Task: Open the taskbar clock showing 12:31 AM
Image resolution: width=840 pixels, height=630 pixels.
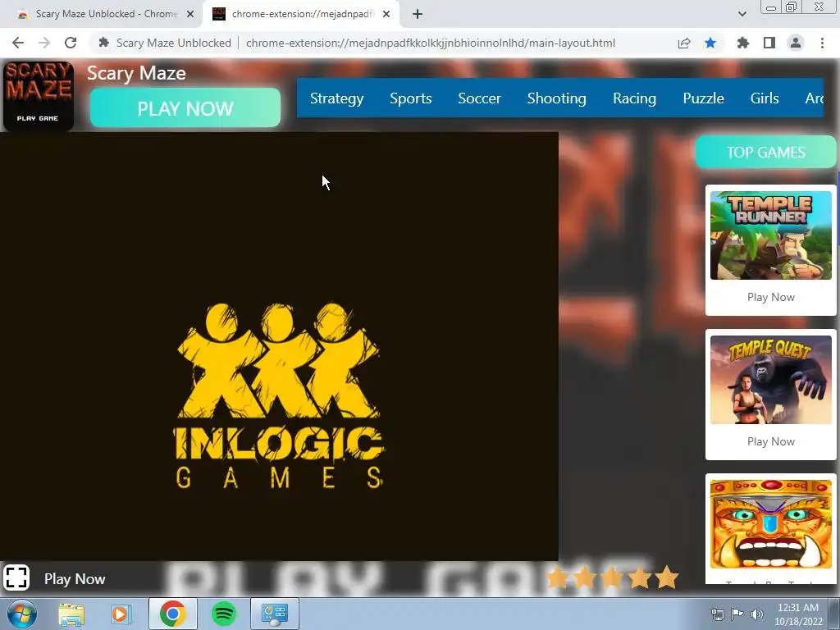Action: pyautogui.click(x=798, y=614)
